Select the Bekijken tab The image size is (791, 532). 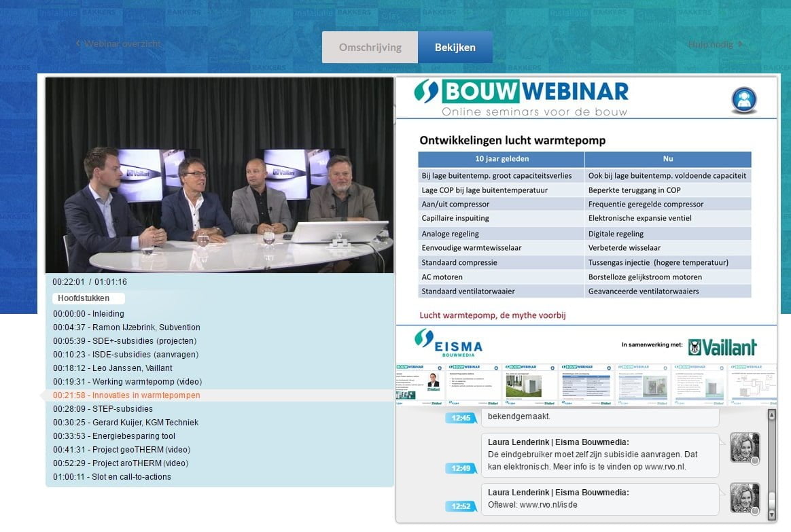click(x=455, y=48)
